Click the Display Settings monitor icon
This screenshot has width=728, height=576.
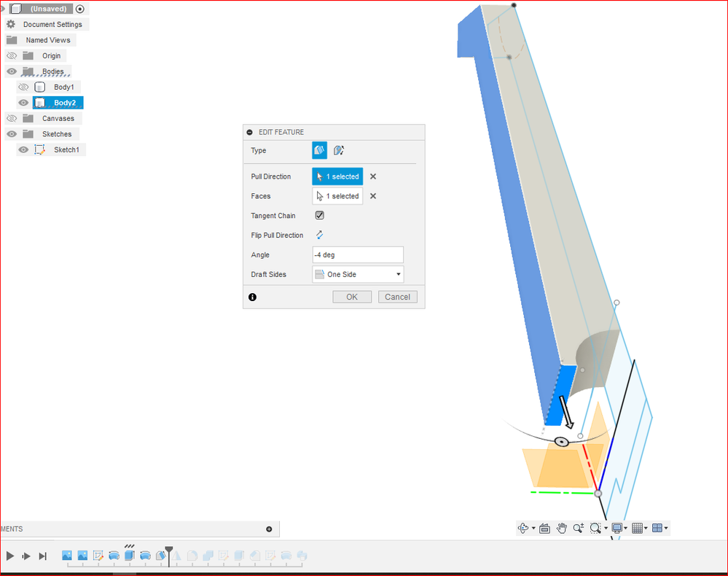(x=617, y=528)
